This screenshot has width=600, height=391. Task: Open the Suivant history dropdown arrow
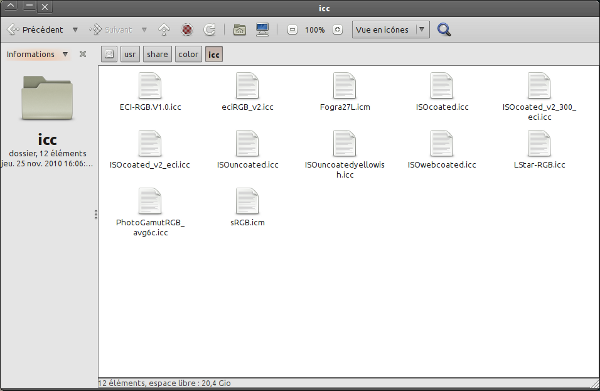[144, 30]
